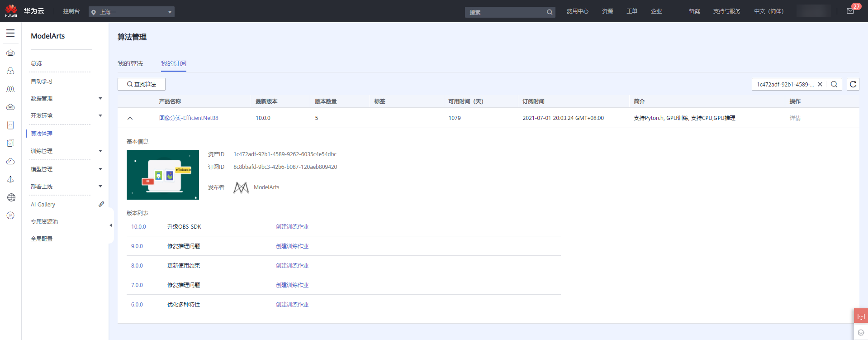This screenshot has width=868, height=340.
Task: Create training job for version 8.0.0
Action: click(292, 266)
